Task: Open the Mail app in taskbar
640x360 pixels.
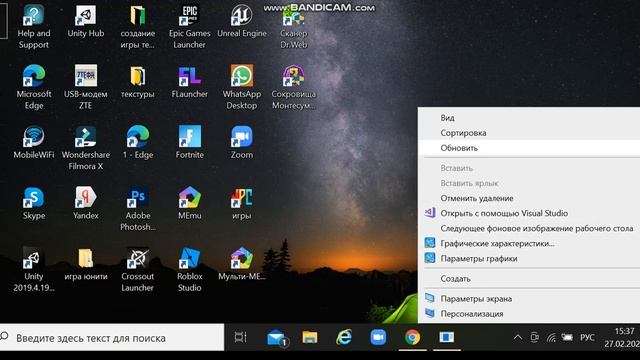Action: (277, 337)
